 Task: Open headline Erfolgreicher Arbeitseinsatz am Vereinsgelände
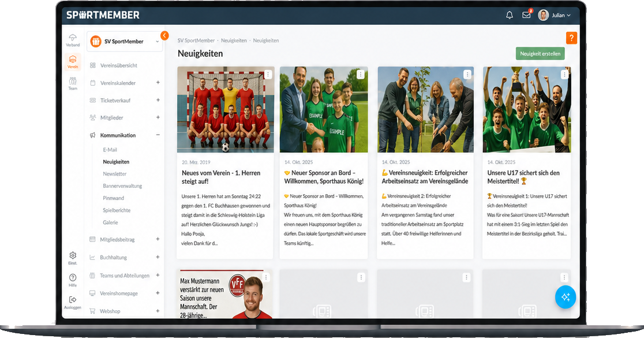pos(425,177)
